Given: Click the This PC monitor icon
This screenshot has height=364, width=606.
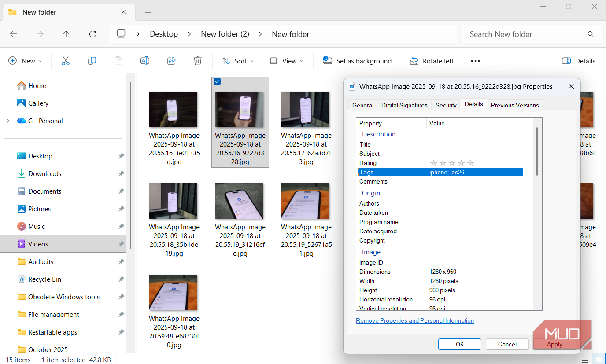Looking at the screenshot, I should (x=121, y=34).
